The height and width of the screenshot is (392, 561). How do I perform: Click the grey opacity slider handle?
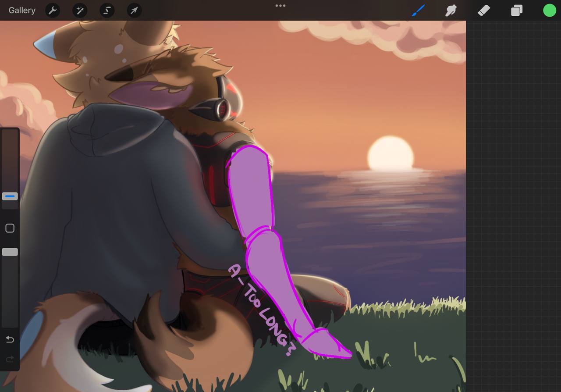click(10, 252)
